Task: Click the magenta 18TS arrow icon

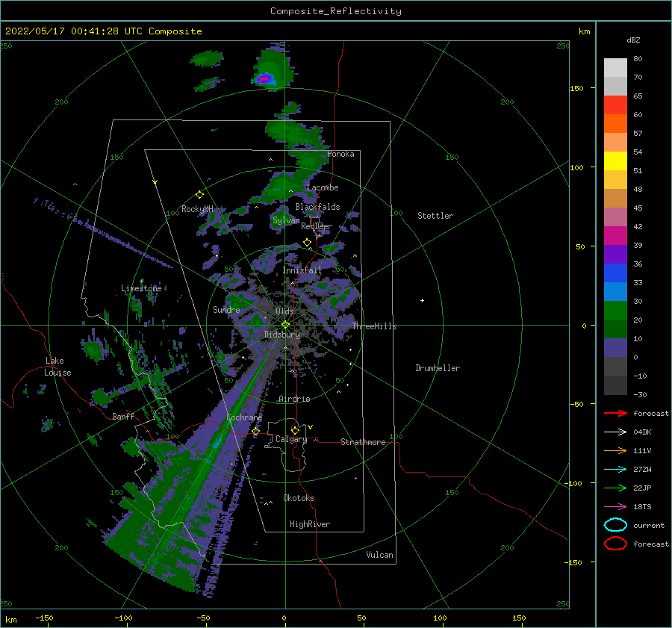Action: tap(615, 507)
